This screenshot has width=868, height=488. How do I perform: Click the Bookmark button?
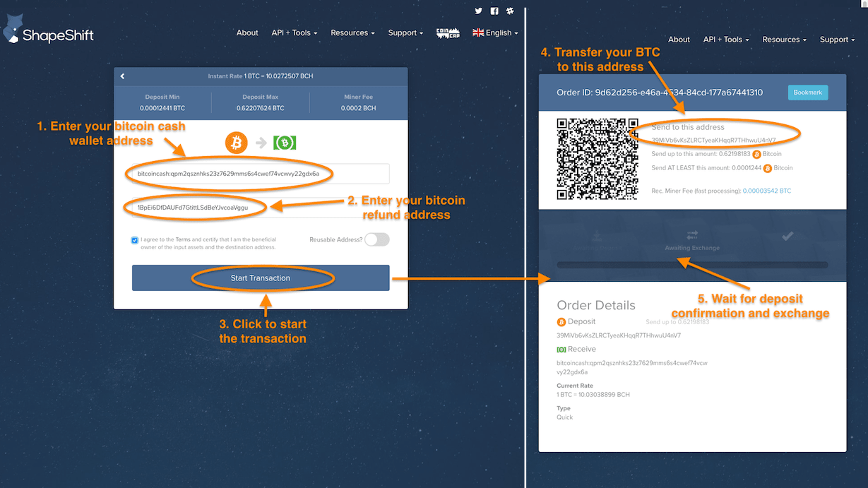808,93
